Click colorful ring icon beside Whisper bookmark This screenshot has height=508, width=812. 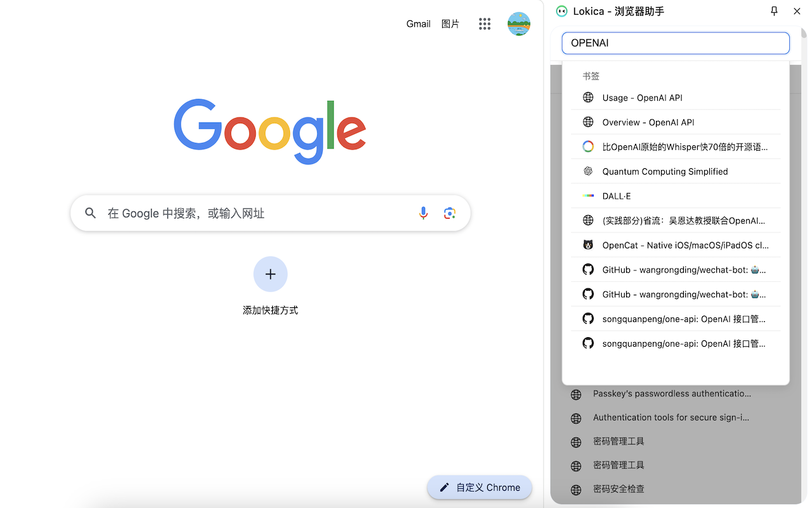point(588,147)
